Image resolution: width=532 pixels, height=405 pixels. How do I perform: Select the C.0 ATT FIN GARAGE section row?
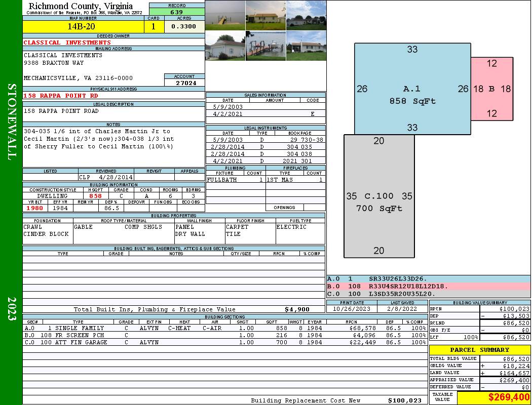224,342
